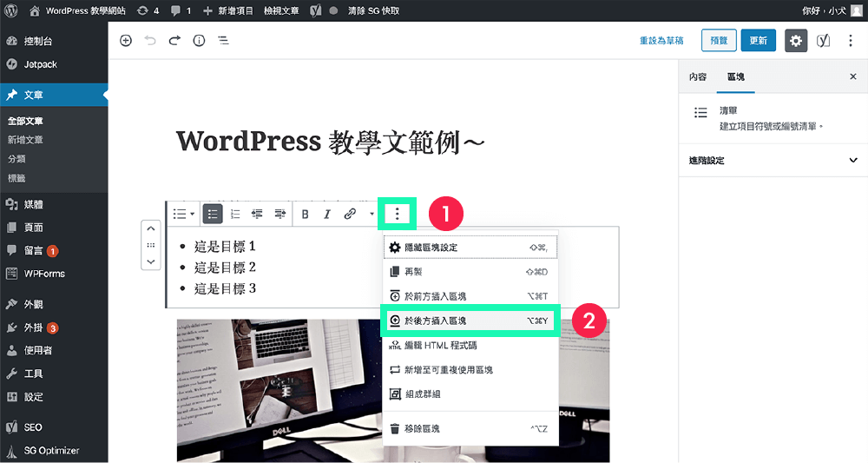Image resolution: width=868 pixels, height=463 pixels.
Task: Open block navigation list icon
Action: (x=223, y=41)
